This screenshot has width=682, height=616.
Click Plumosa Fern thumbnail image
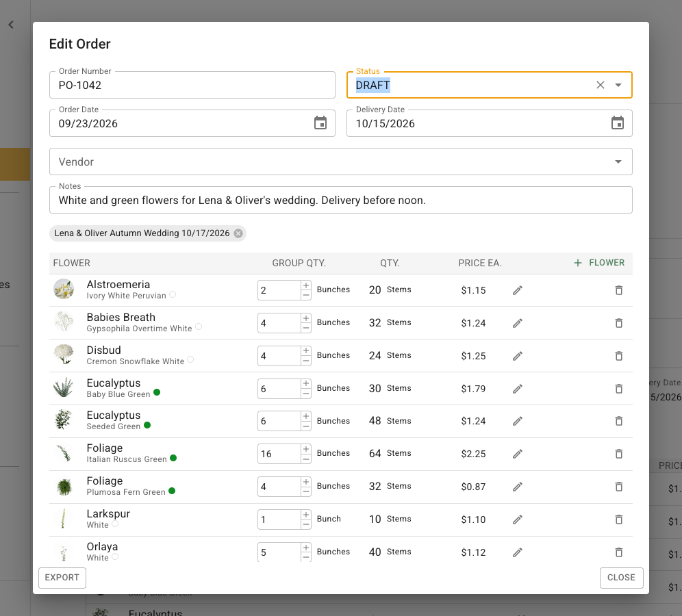point(64,486)
